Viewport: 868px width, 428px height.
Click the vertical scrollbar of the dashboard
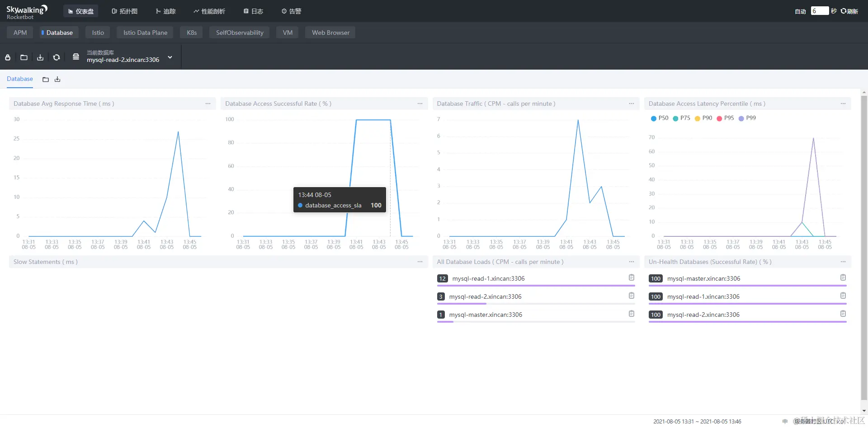tap(864, 248)
